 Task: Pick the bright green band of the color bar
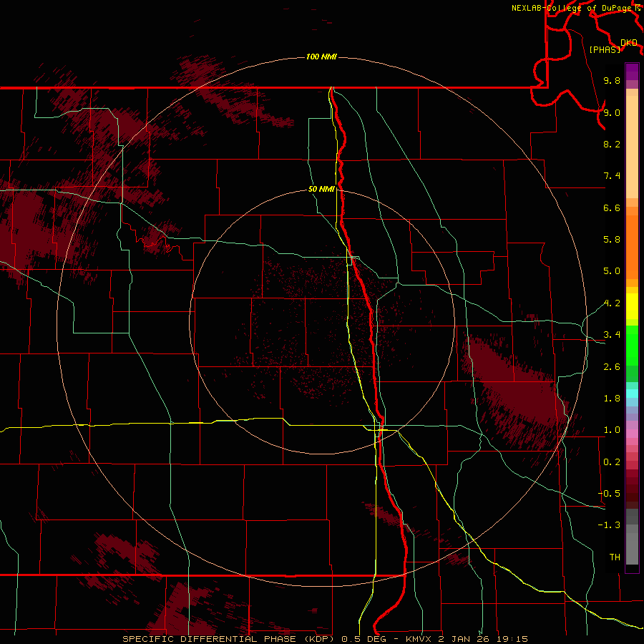coord(632,345)
